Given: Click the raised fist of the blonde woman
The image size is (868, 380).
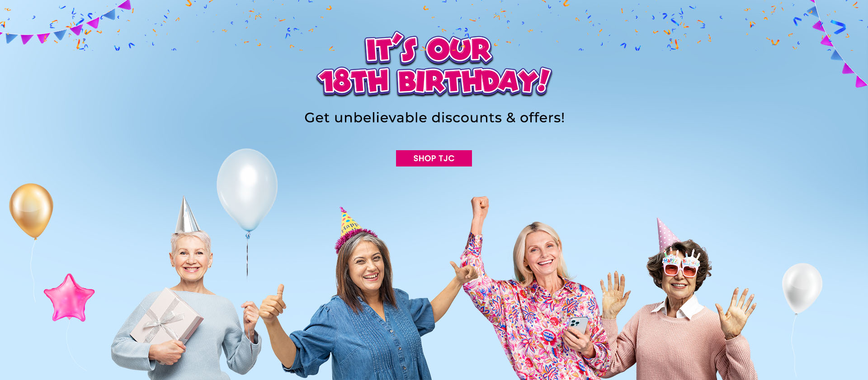Looking at the screenshot, I should pyautogui.click(x=480, y=208).
